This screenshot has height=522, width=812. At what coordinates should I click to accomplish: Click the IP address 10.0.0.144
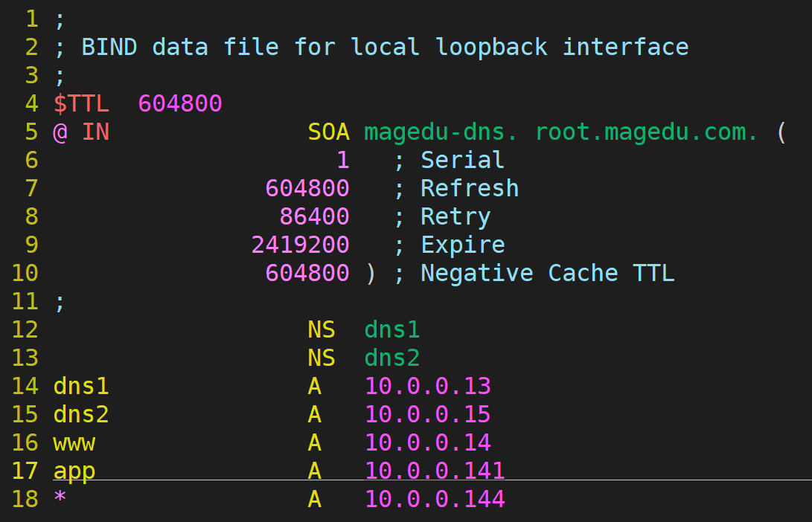435,499
